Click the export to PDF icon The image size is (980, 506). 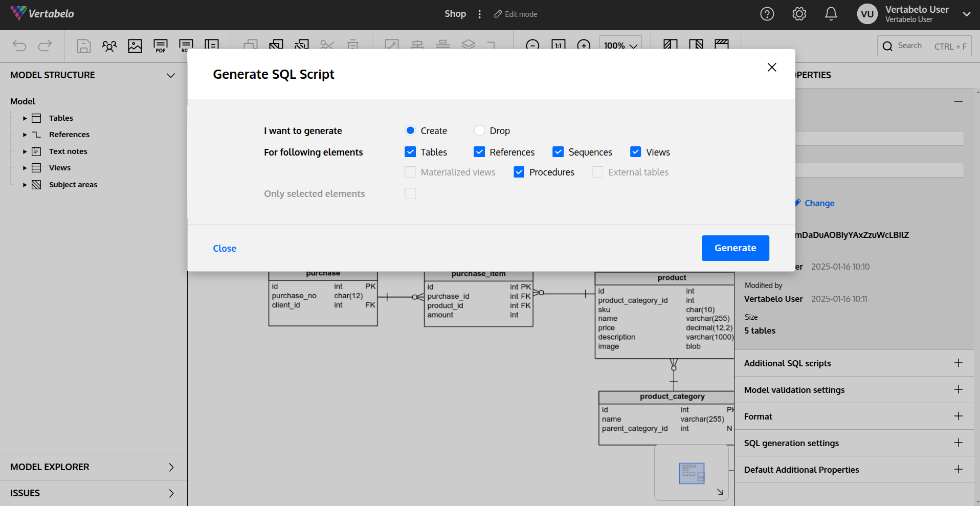[x=161, y=46]
